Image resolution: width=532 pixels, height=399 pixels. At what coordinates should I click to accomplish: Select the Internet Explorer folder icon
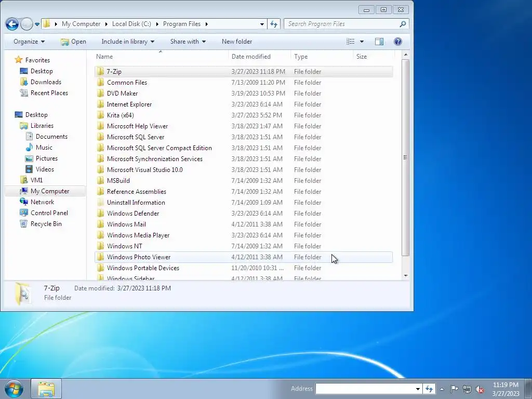[x=100, y=104]
